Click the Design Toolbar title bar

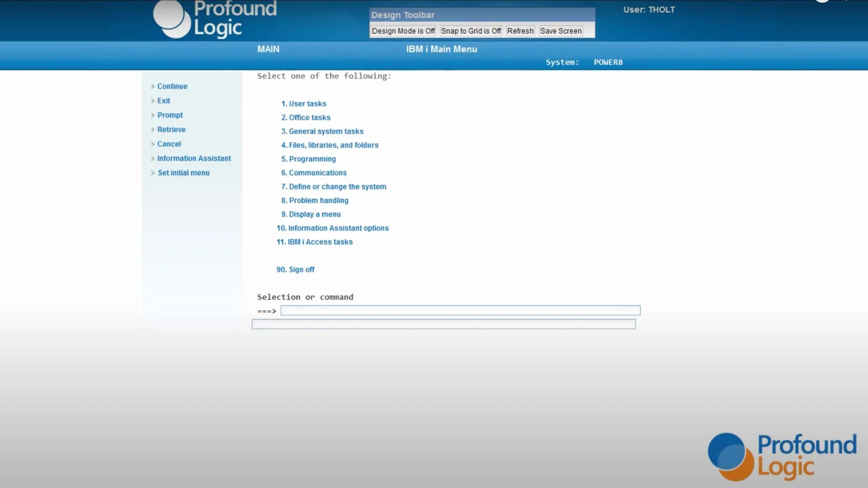(x=482, y=15)
